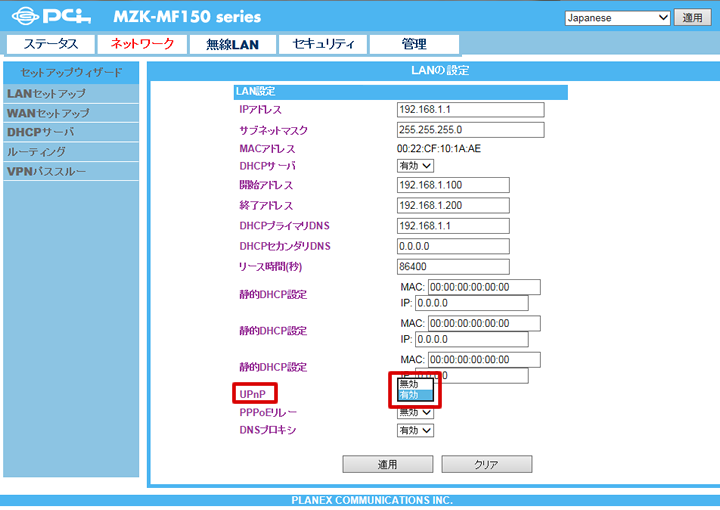The width and height of the screenshot is (720, 510).
Task: Open VPNパススルー sidebar item
Action: [x=71, y=171]
